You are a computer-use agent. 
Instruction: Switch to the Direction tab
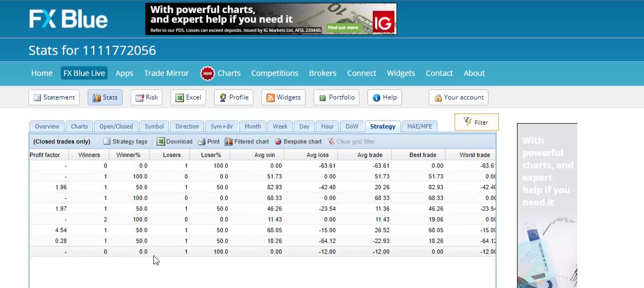(x=187, y=126)
